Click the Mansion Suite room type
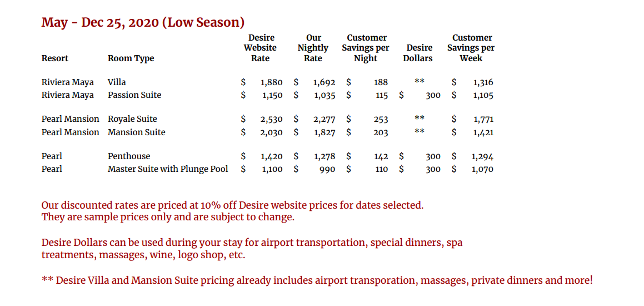The image size is (644, 306). click(x=136, y=132)
